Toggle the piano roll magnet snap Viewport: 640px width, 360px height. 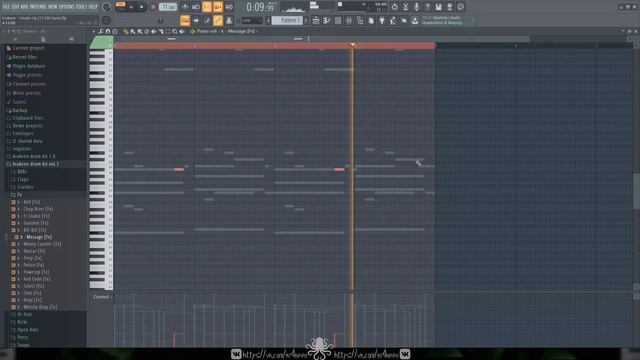pos(108,31)
